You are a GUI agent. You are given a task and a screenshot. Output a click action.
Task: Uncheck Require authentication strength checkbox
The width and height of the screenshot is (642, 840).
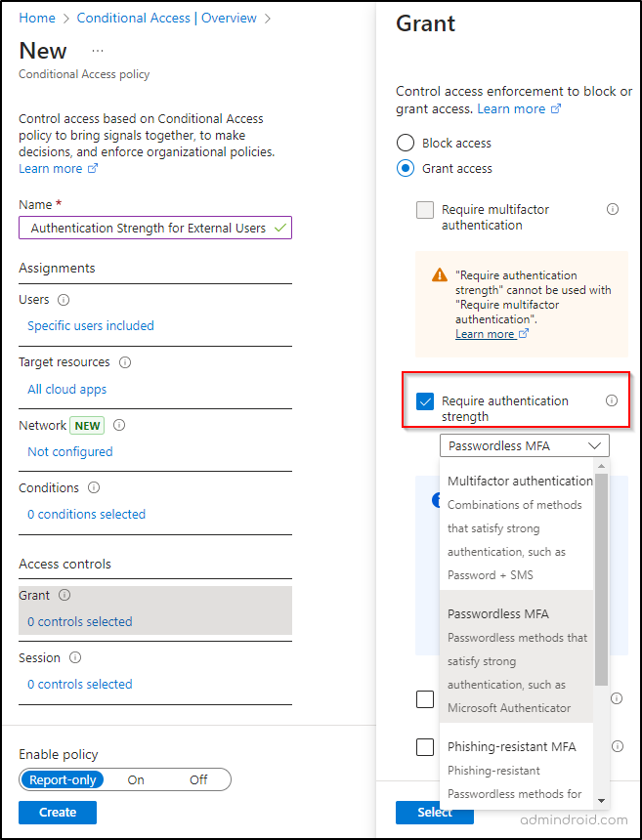point(425,401)
